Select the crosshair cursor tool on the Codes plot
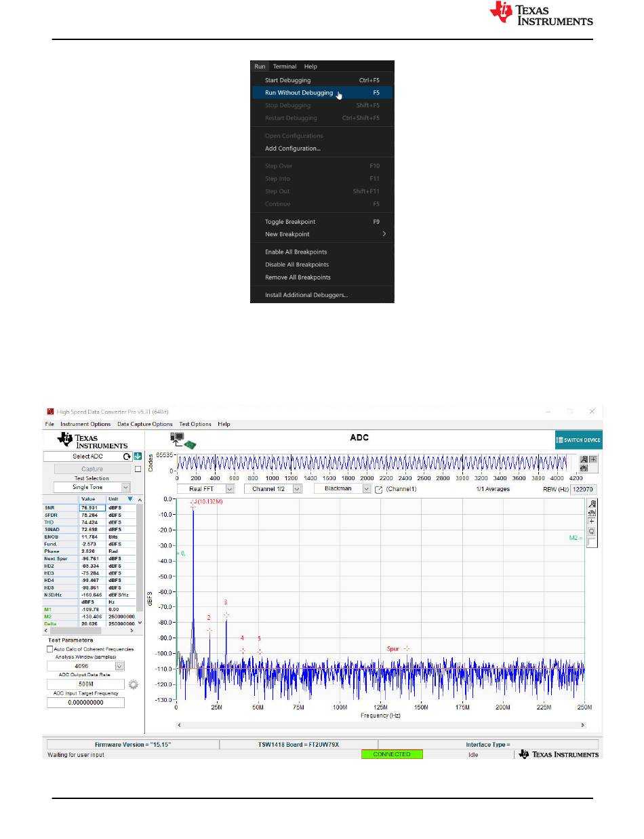The height and width of the screenshot is (839, 644). tap(593, 459)
